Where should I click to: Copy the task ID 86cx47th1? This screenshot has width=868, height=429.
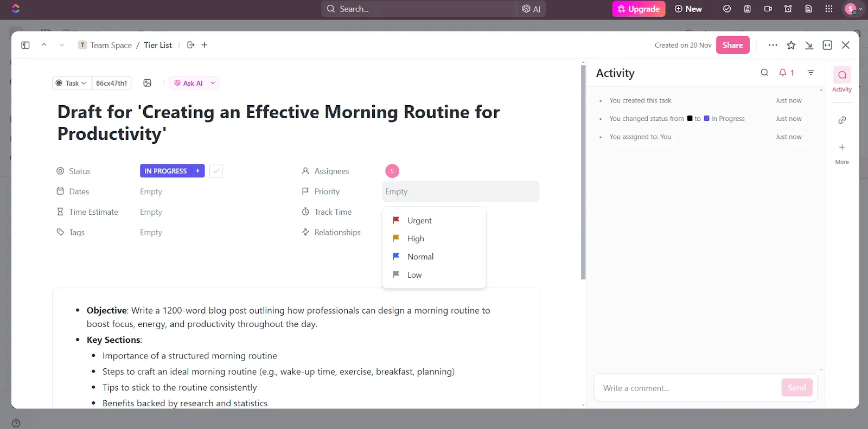click(111, 83)
